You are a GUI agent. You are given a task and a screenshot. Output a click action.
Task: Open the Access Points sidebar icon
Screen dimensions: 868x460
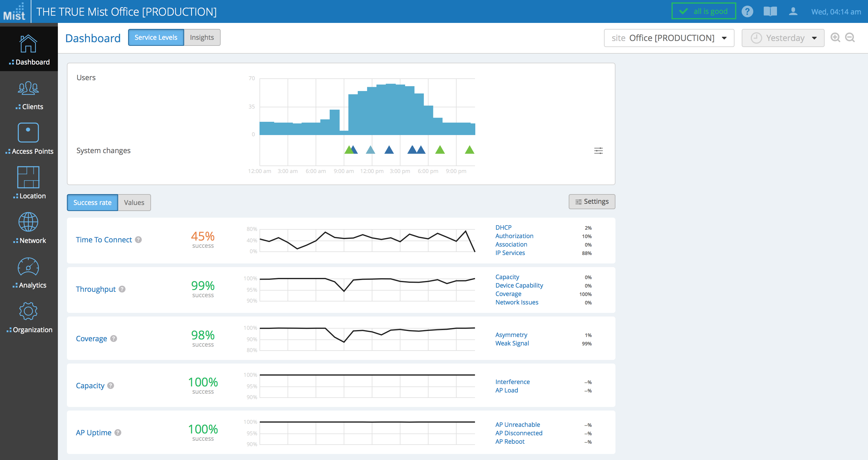28,132
